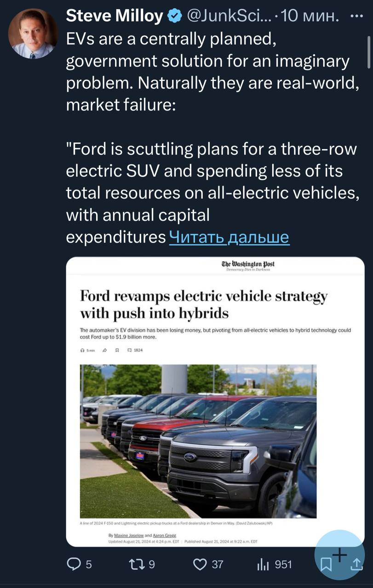The image size is (373, 588).
Task: Tap the article's share arrow icon
Action: (104, 350)
